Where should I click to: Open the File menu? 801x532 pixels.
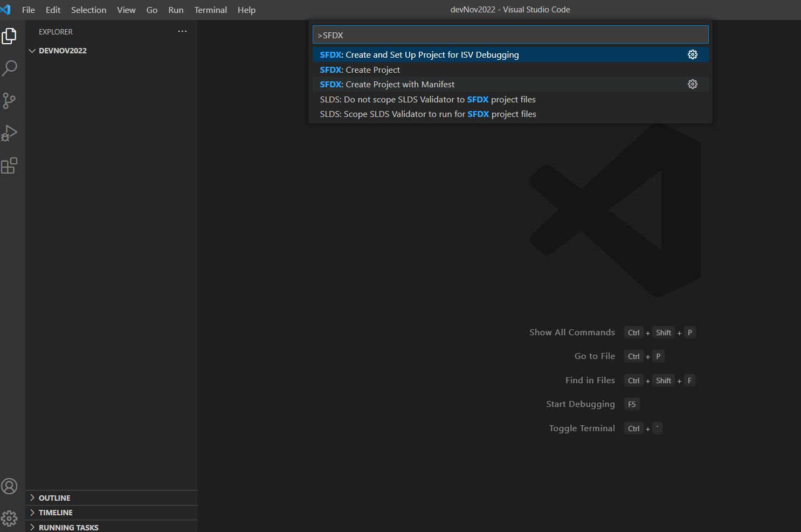coord(29,10)
